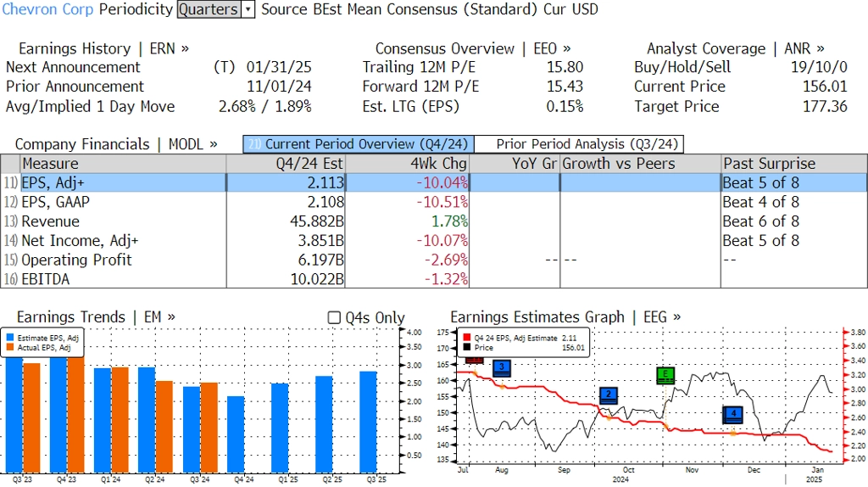Click the Target Price value 177.36
Image resolution: width=868 pixels, height=487 pixels.
[825, 106]
